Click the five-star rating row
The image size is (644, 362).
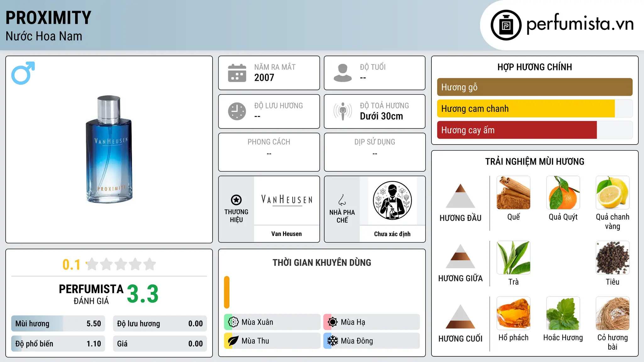point(121,264)
